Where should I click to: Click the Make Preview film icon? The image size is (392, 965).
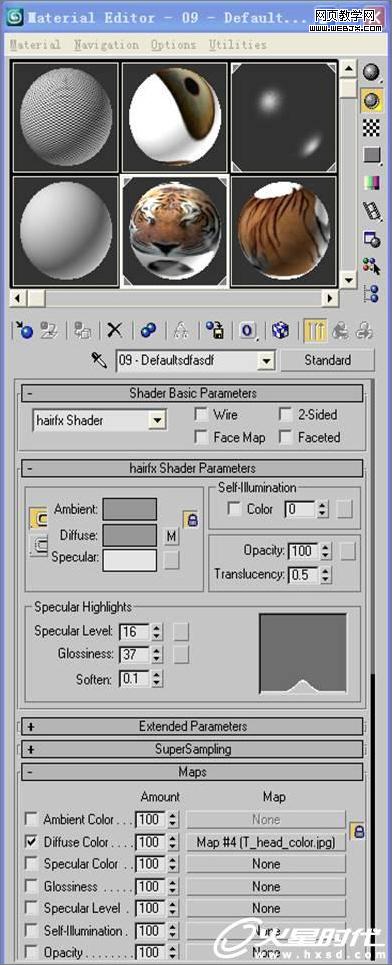click(x=371, y=210)
